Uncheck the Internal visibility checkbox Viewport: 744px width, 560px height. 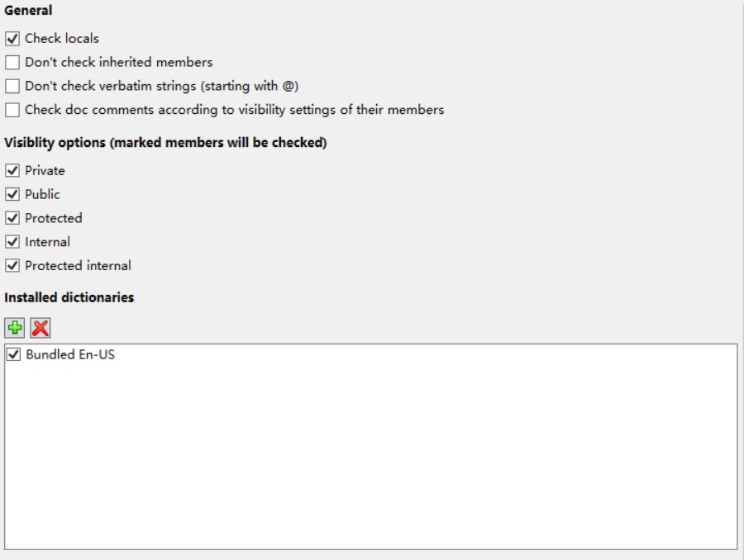[12, 242]
